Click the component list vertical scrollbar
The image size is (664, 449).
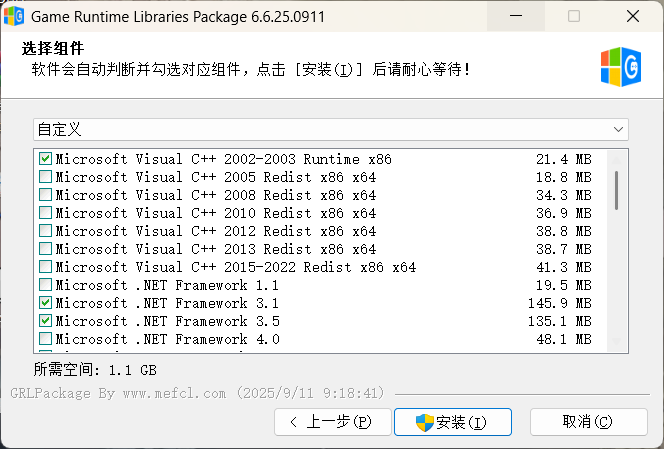(616, 190)
